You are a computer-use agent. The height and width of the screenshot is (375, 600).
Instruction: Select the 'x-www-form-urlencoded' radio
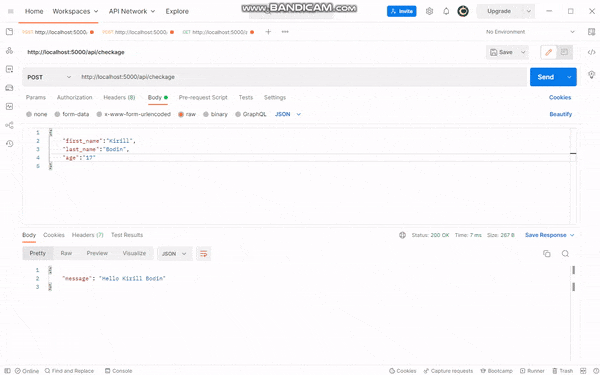[99, 114]
